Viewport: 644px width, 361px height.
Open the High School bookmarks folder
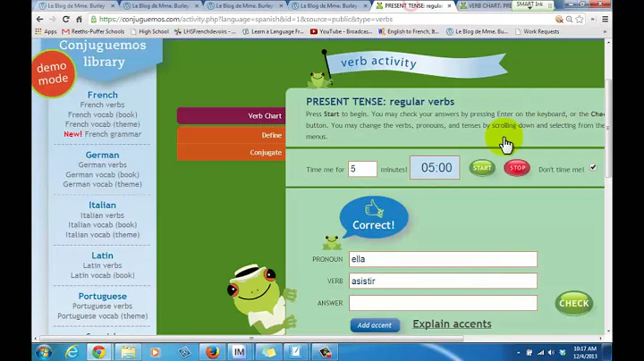coord(149,31)
